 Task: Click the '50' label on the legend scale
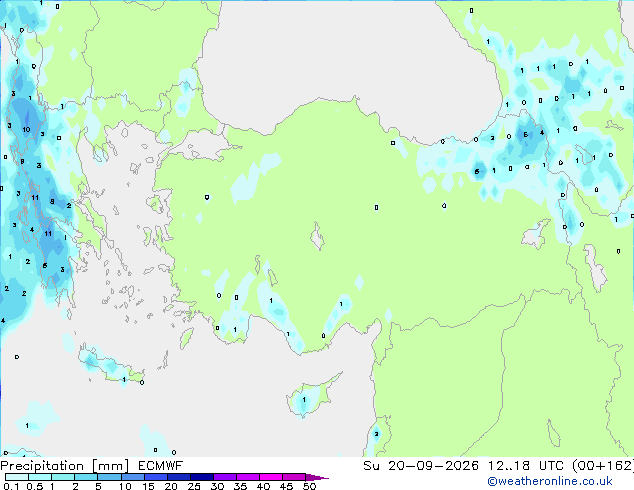(x=310, y=486)
